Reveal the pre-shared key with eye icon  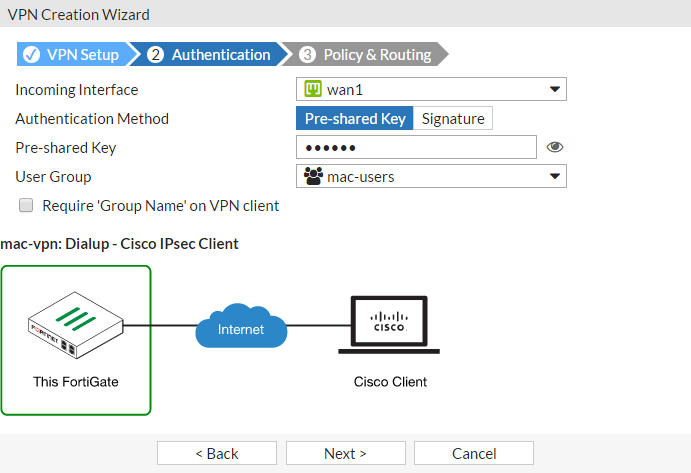(x=554, y=147)
